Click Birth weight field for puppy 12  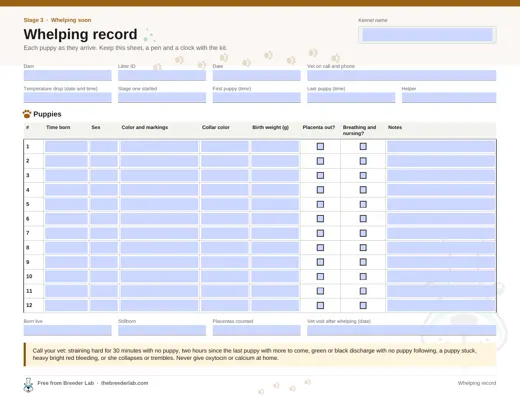pos(275,305)
